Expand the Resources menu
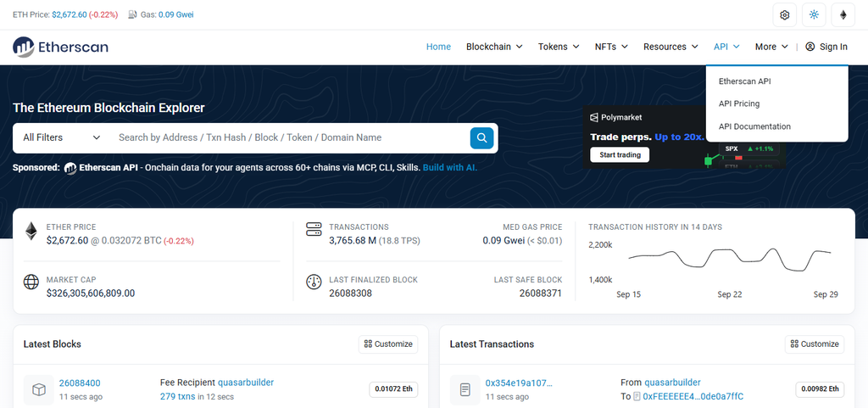The width and height of the screenshot is (868, 408). tap(670, 47)
